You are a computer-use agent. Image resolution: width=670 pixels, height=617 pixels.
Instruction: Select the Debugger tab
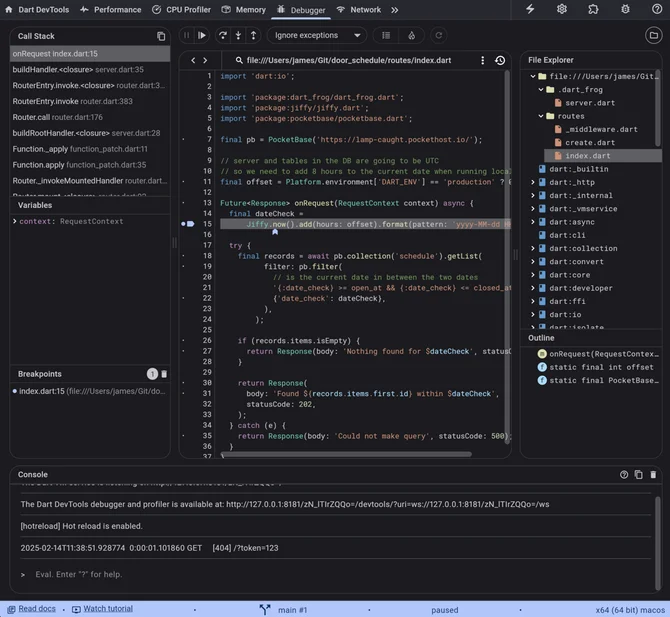coord(301,10)
